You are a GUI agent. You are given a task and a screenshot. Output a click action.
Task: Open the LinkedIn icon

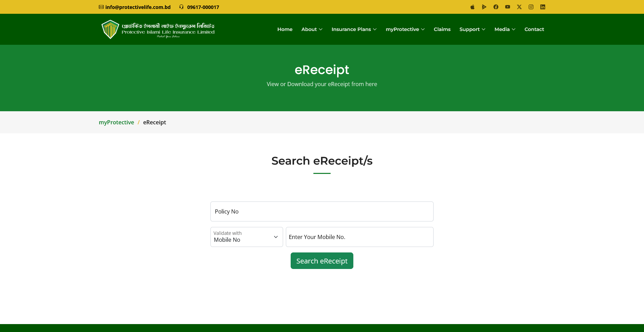coord(543,7)
